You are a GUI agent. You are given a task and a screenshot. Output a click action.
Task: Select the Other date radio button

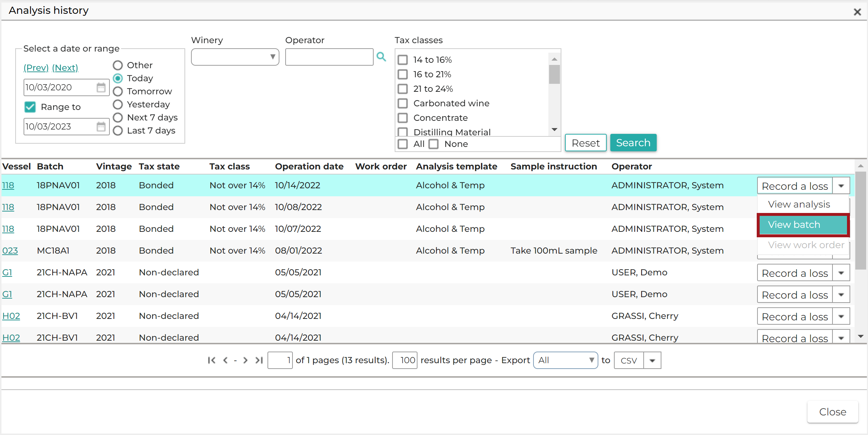click(118, 65)
